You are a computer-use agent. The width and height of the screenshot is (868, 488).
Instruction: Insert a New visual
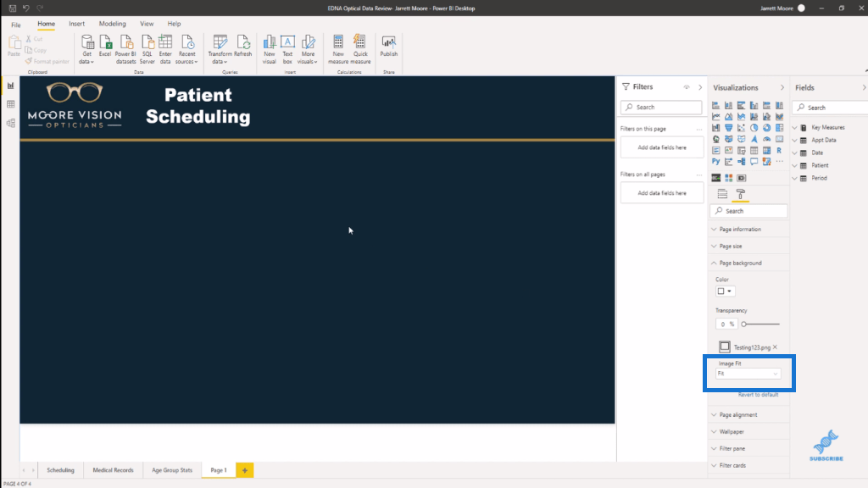click(x=270, y=49)
